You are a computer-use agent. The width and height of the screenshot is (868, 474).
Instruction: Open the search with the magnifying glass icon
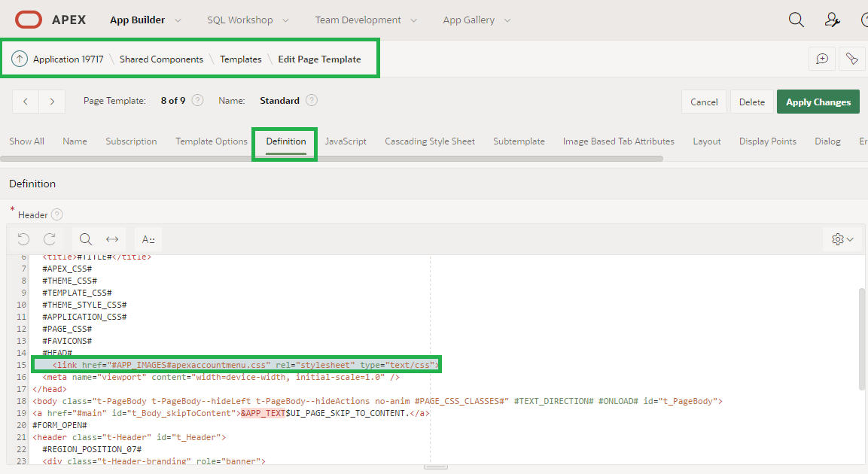796,20
